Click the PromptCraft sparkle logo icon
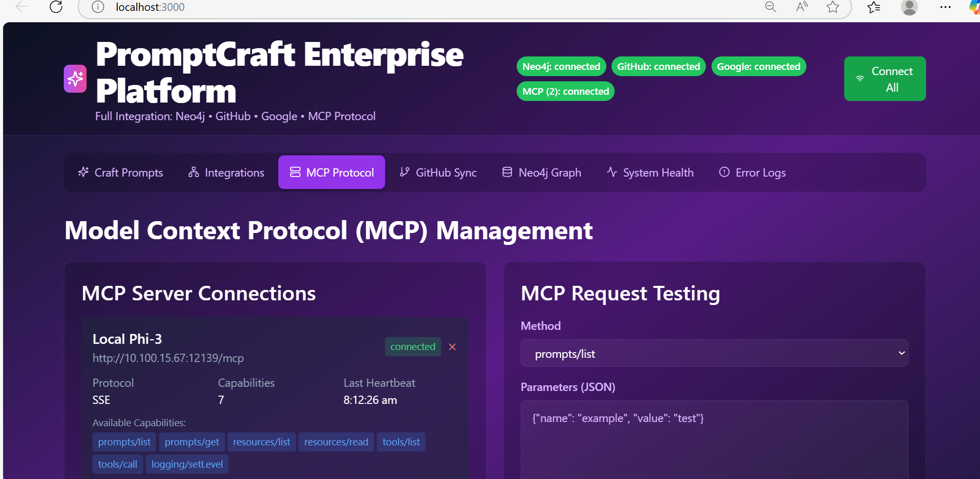The width and height of the screenshot is (980, 479). click(x=75, y=79)
